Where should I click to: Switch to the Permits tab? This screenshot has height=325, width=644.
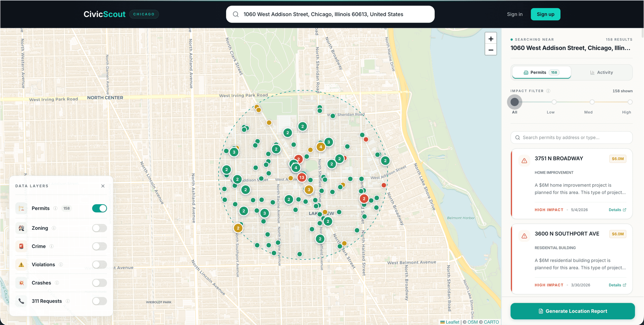541,72
